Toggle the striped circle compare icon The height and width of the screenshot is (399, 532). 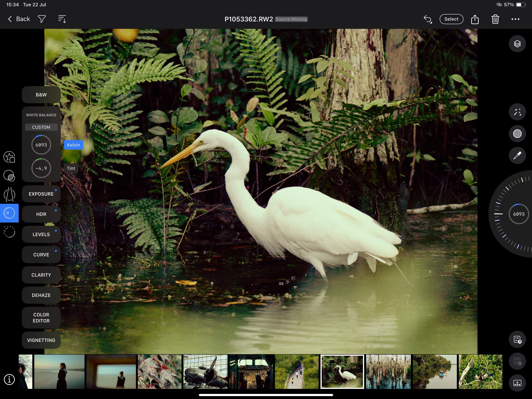click(x=517, y=134)
